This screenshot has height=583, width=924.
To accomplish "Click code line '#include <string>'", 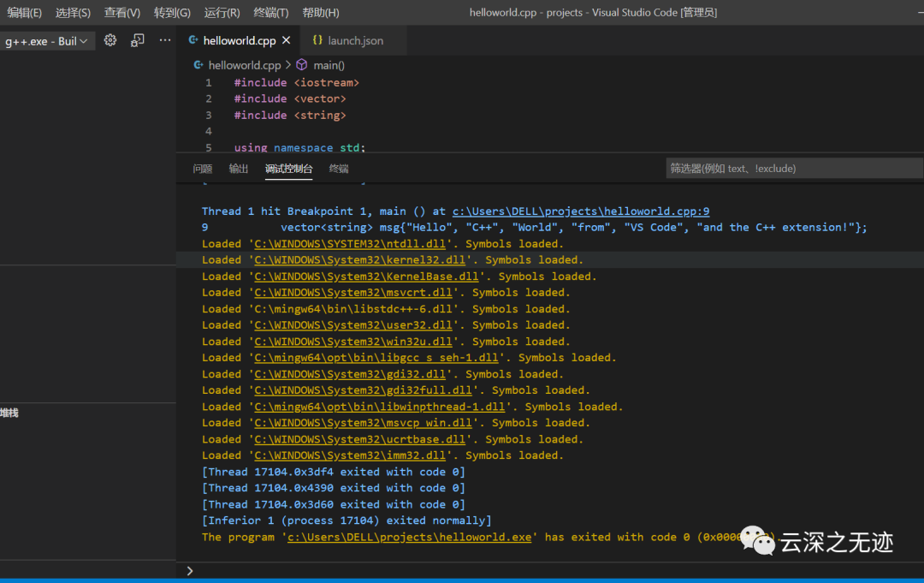I will [290, 116].
